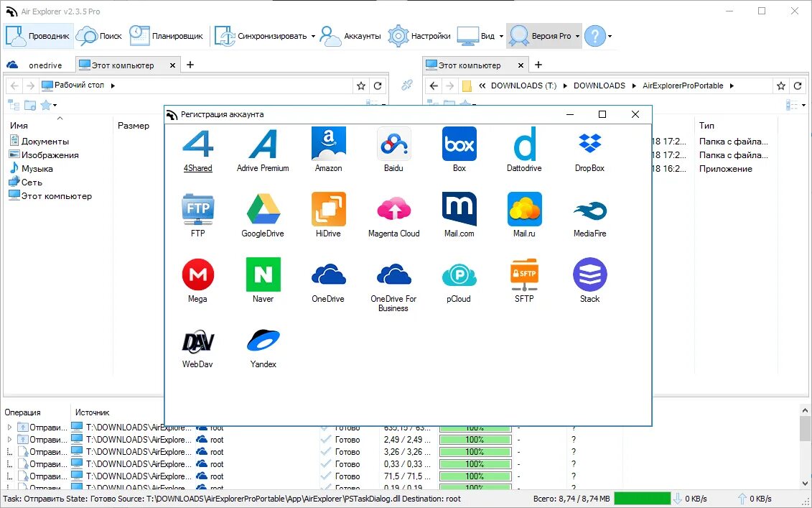Select Box storage service

[459, 150]
